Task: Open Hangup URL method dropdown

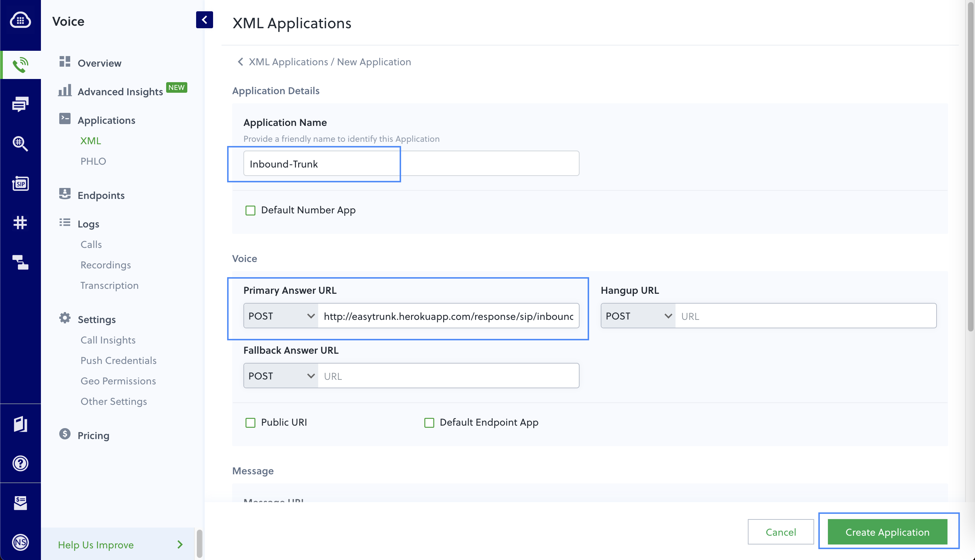Action: click(x=638, y=316)
